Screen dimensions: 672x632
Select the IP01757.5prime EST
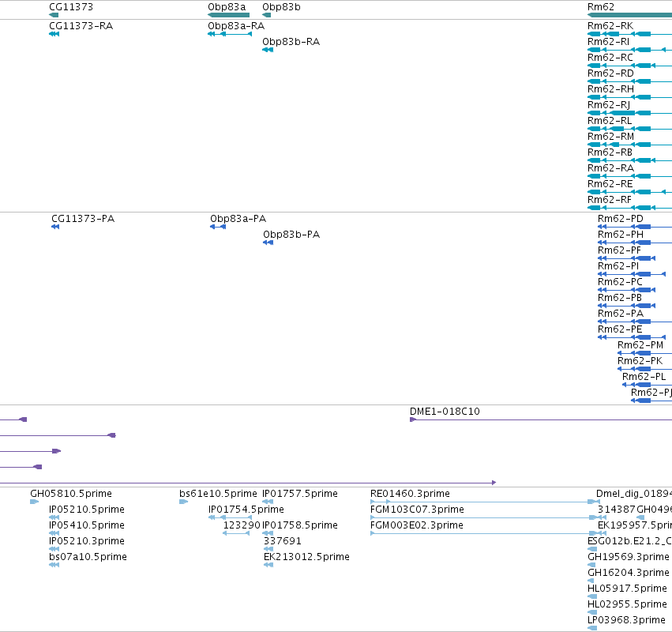(300, 494)
